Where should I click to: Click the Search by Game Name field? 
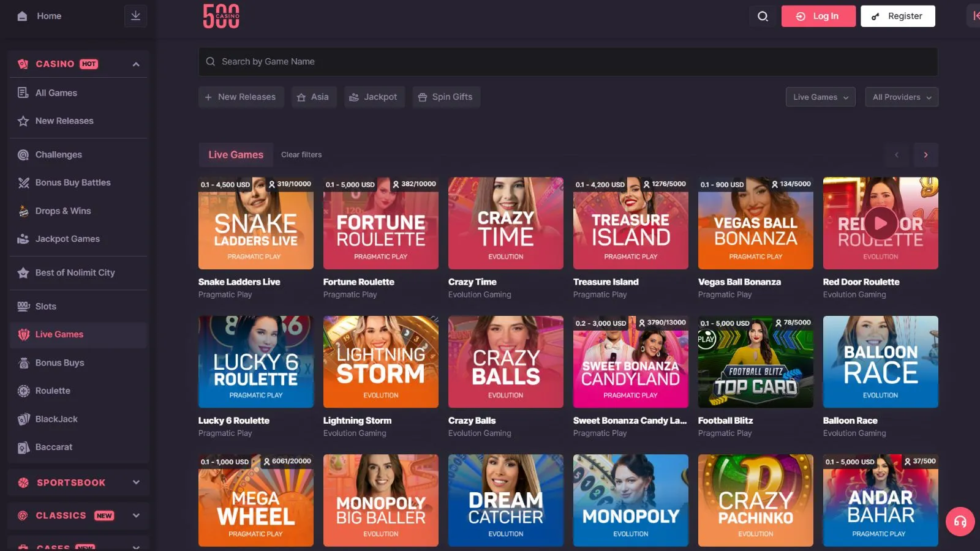click(x=568, y=62)
